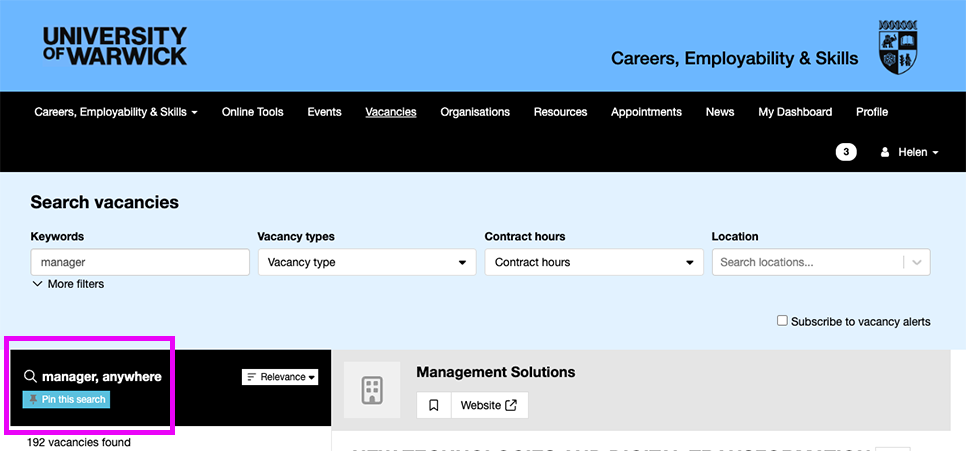This screenshot has height=451, width=966.
Task: Click the University of Warwick logo
Action: (x=115, y=46)
